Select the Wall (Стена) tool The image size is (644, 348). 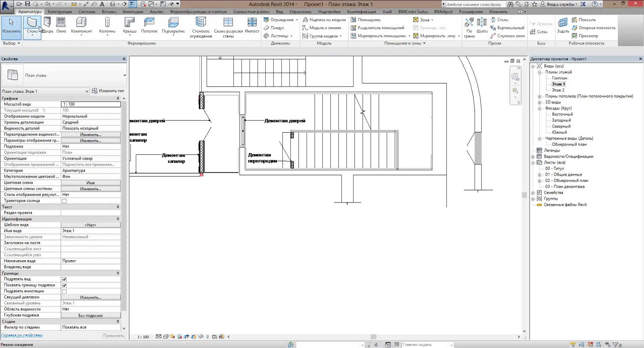[x=32, y=24]
